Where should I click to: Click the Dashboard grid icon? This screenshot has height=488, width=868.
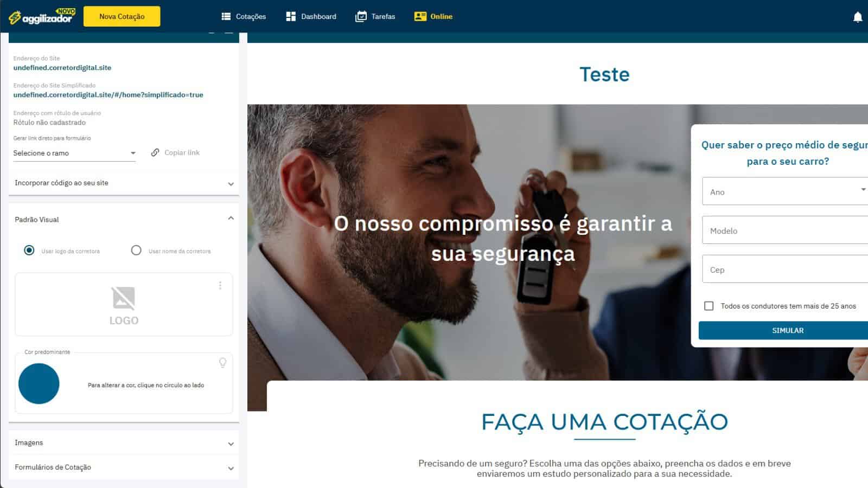[x=291, y=16]
